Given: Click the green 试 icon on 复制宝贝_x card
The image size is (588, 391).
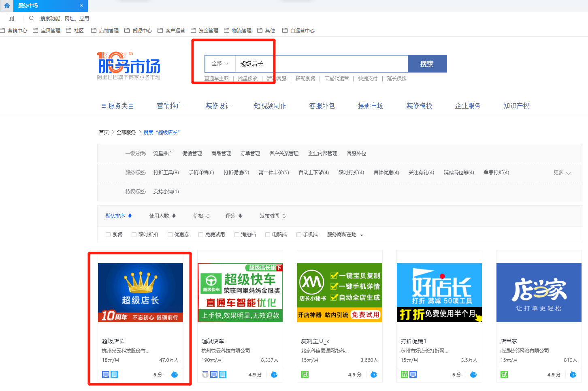Looking at the screenshot, I should (305, 374).
